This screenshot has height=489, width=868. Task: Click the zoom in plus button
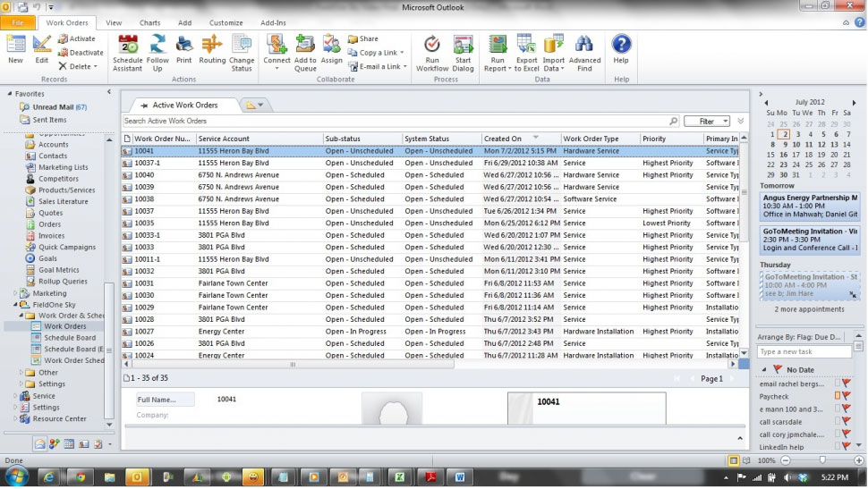[858, 460]
